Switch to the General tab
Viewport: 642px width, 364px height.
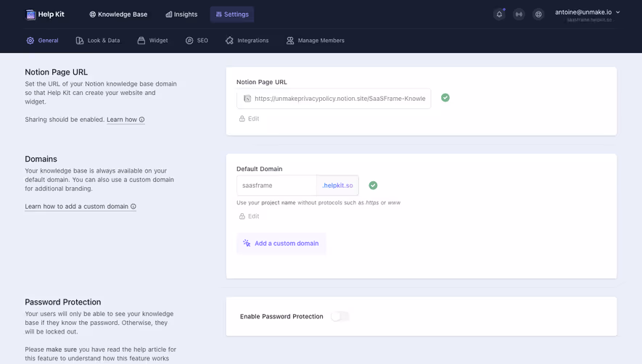click(x=43, y=41)
